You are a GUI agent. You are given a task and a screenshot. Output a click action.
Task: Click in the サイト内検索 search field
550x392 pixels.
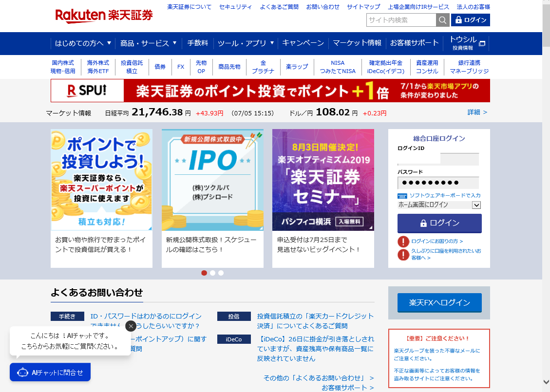click(401, 20)
